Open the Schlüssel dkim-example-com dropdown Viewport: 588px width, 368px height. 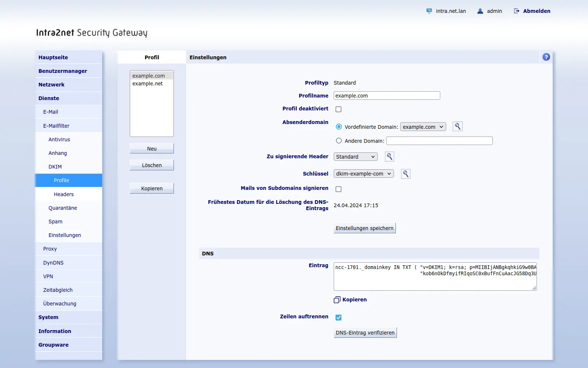[363, 174]
